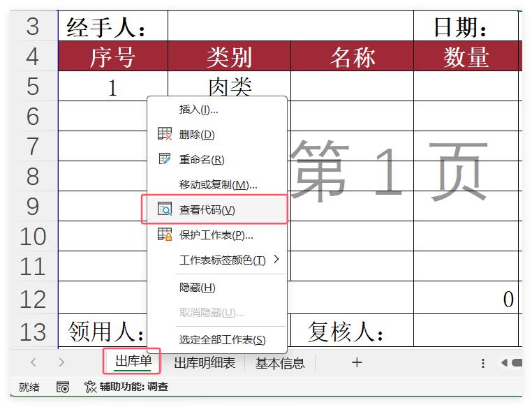Choose 移动或复制(M)... menu entry
Viewport: 532px width, 407px height.
pos(217,184)
